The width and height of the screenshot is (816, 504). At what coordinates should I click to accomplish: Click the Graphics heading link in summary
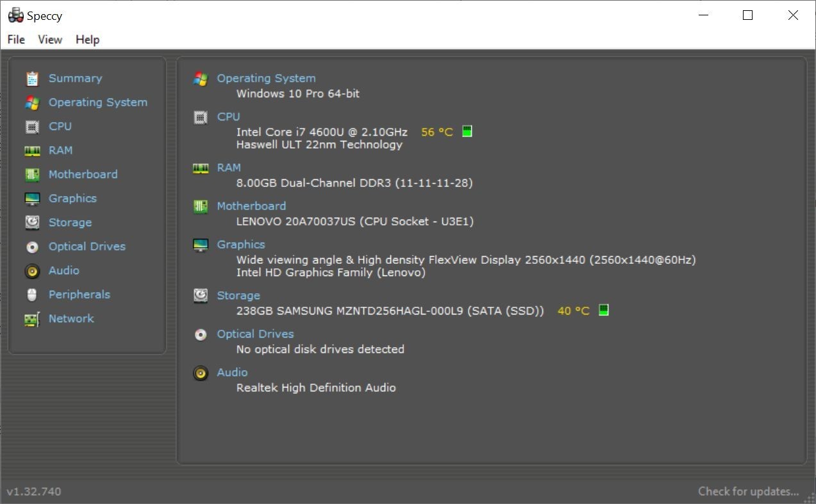point(241,245)
